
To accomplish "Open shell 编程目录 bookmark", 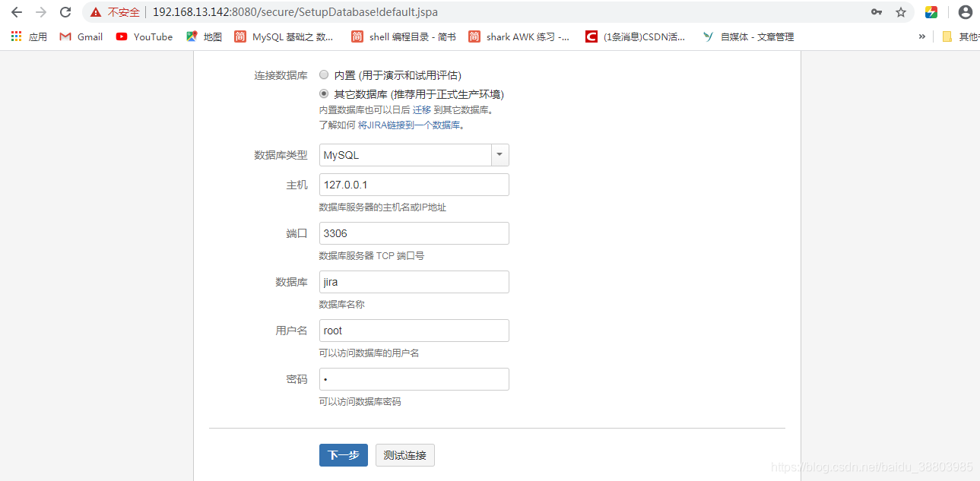I will (404, 36).
